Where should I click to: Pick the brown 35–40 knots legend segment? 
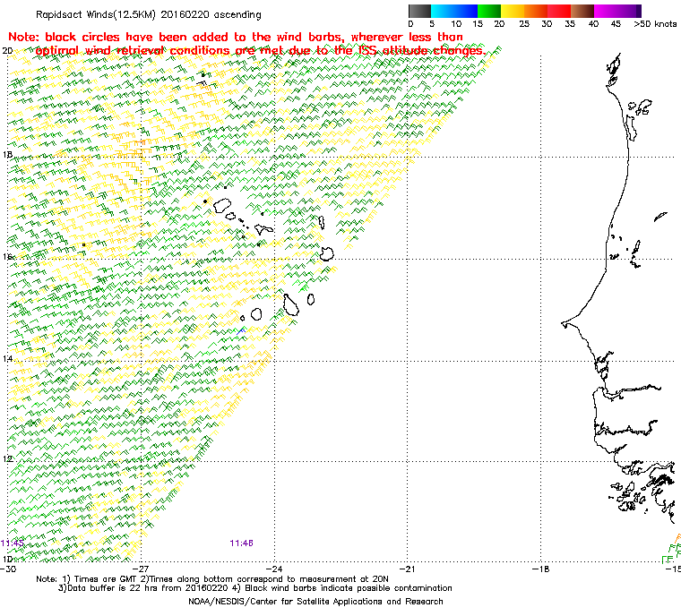(582, 11)
